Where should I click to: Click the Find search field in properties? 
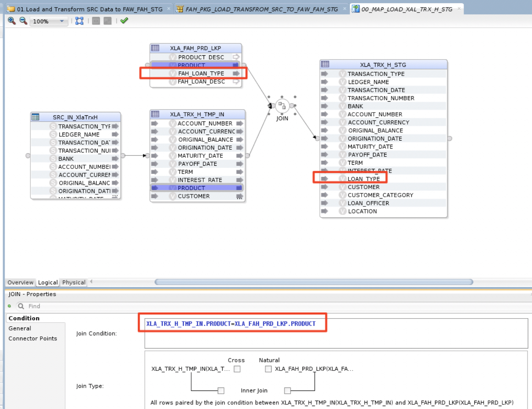click(x=103, y=306)
